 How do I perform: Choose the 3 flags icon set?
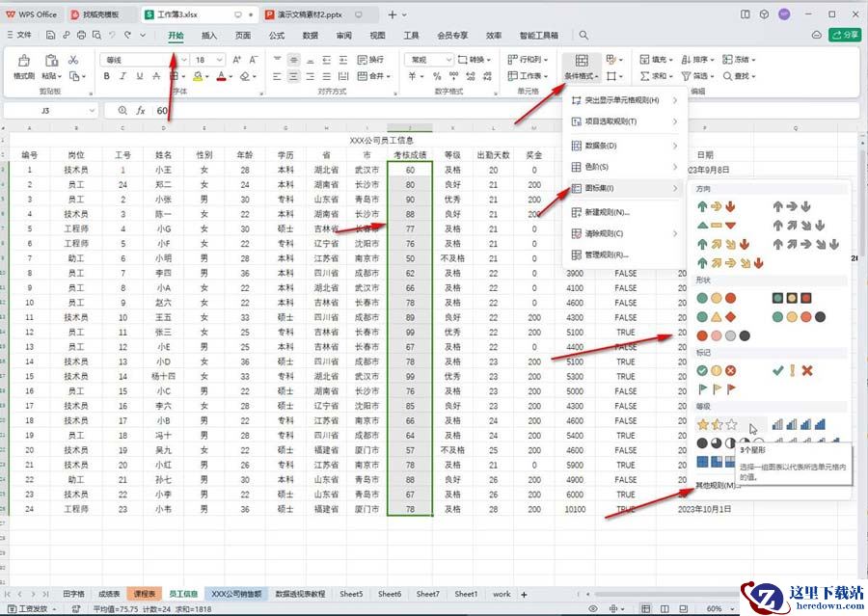(x=717, y=389)
